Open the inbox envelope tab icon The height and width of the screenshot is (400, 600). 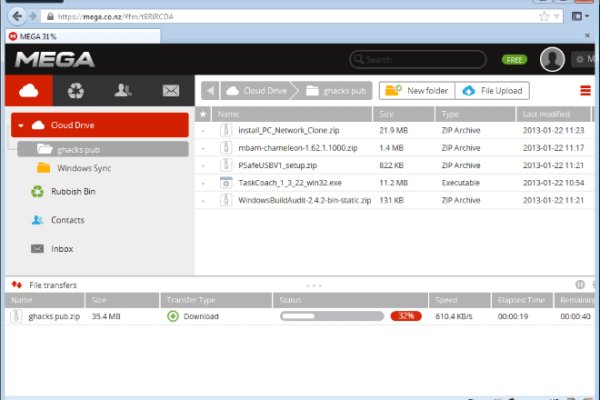click(169, 91)
